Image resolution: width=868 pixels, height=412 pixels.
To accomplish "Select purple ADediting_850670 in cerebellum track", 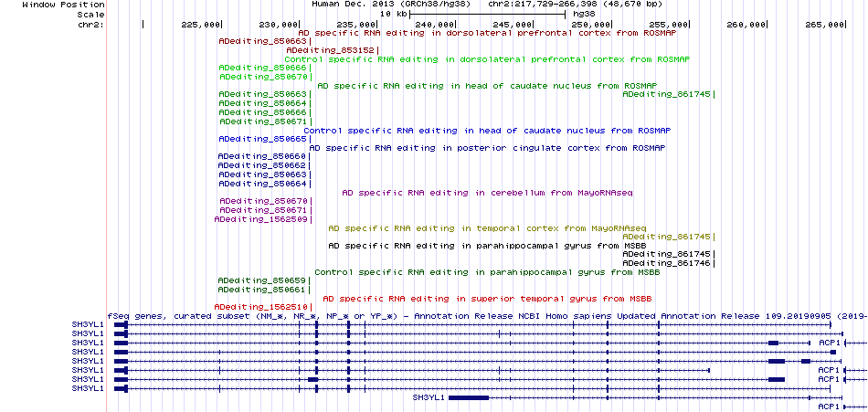I will point(263,201).
